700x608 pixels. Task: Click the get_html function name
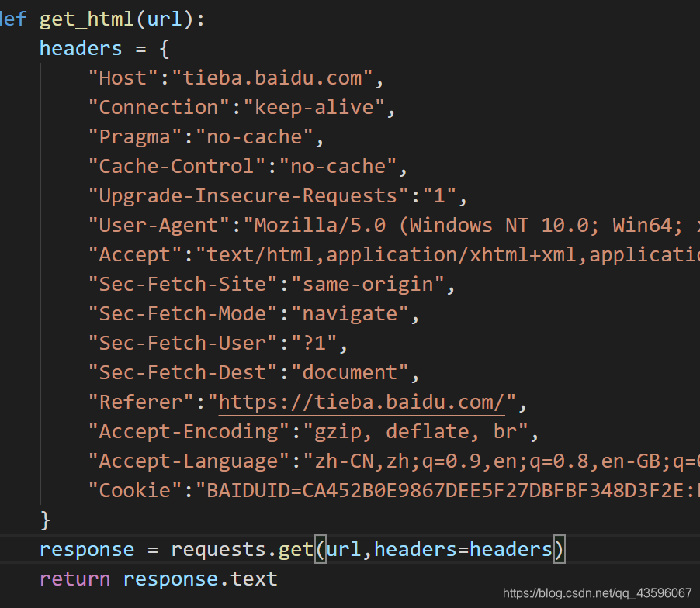(87, 19)
